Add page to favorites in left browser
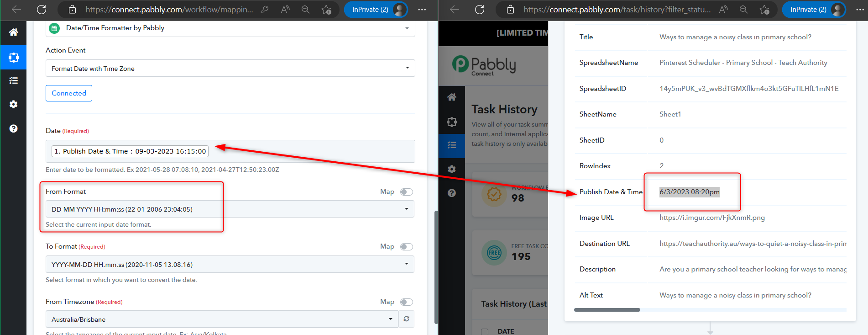The image size is (868, 335). tap(326, 10)
